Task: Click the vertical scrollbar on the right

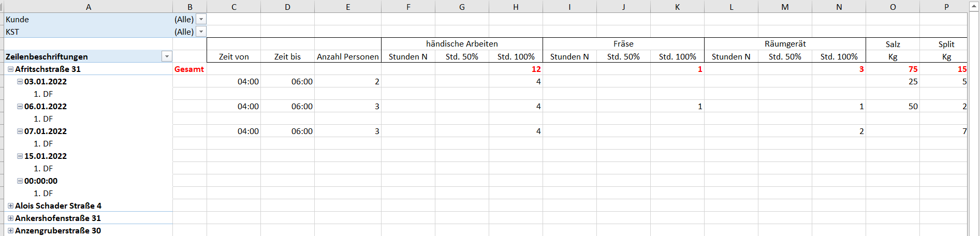Action: 974,119
